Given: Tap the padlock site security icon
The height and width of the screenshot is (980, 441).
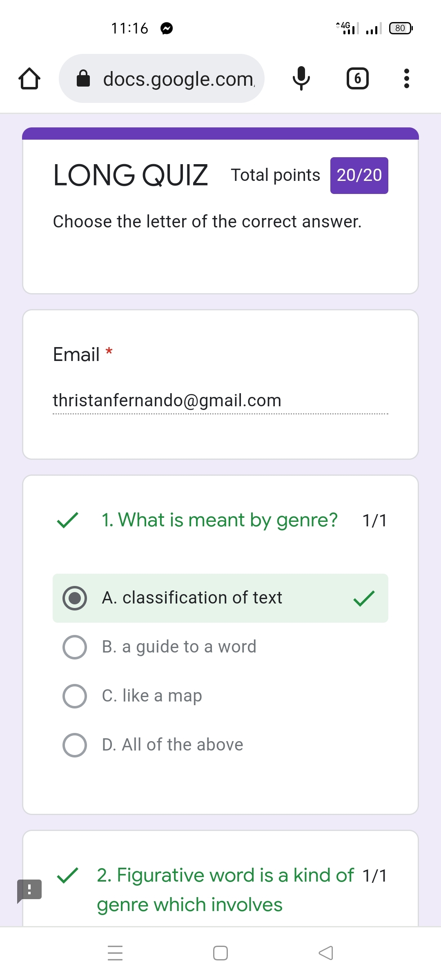Looking at the screenshot, I should (x=83, y=78).
